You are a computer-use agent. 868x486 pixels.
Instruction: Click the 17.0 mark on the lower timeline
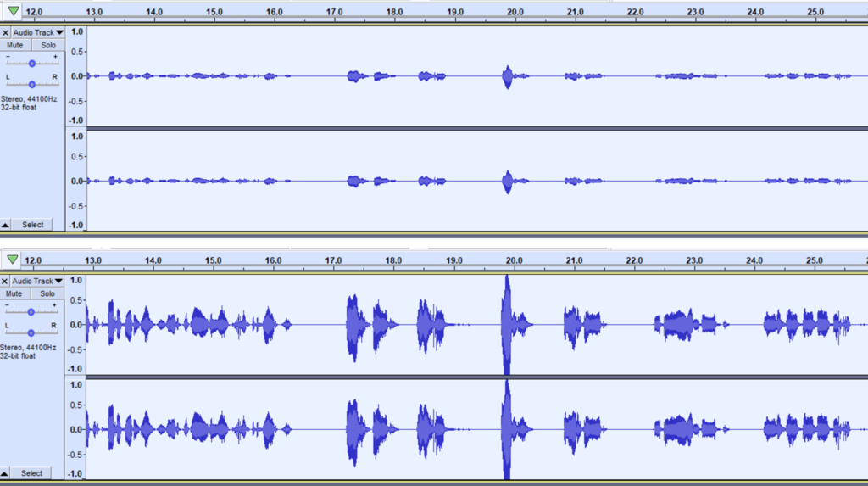click(333, 260)
